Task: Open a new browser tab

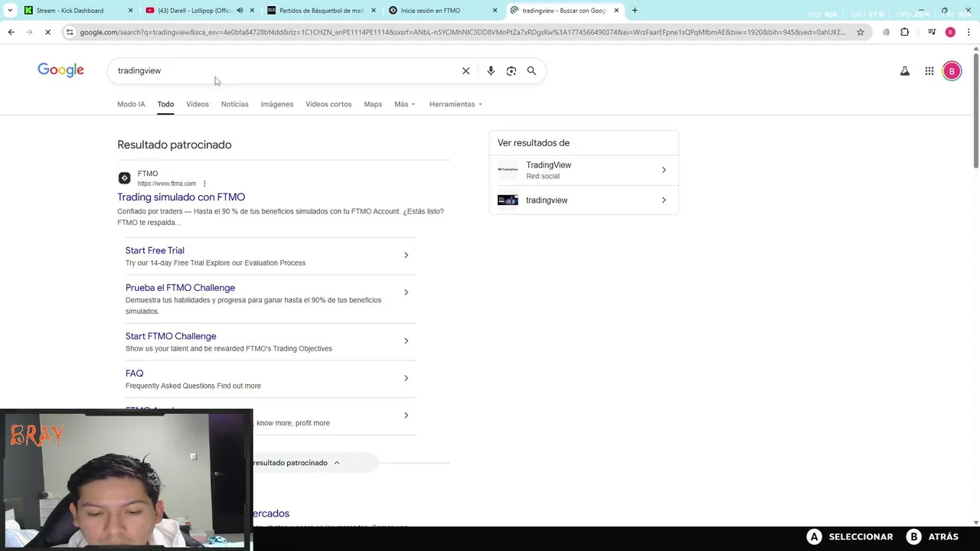Action: pyautogui.click(x=635, y=11)
